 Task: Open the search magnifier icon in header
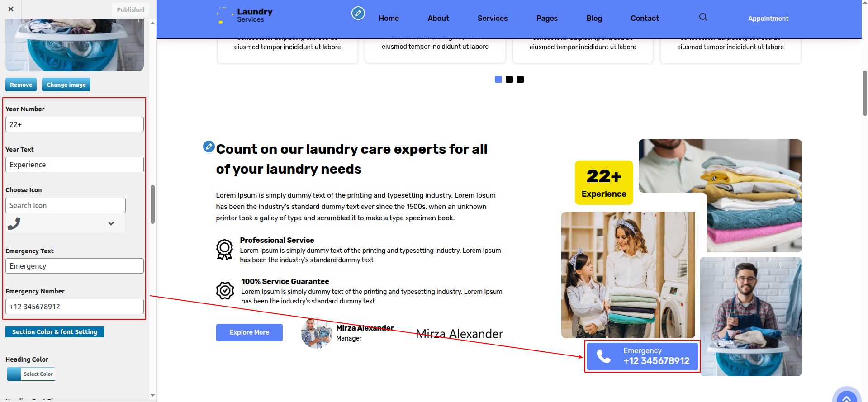pos(703,17)
